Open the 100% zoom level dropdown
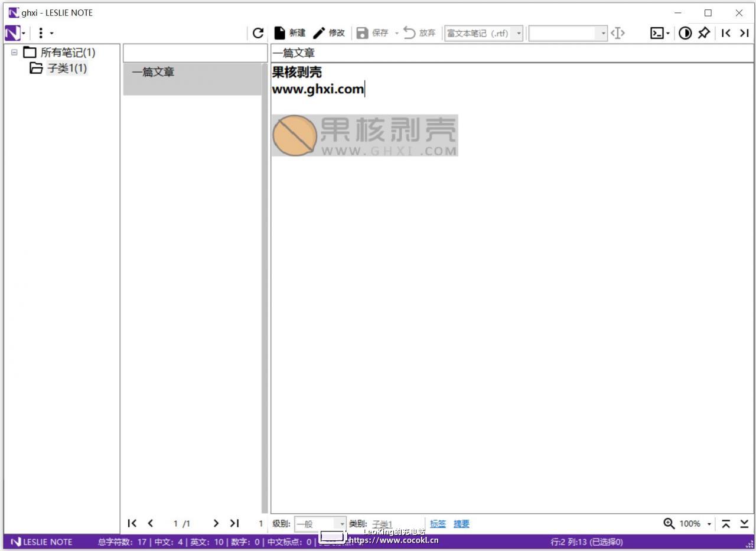756x551 pixels. [695, 524]
